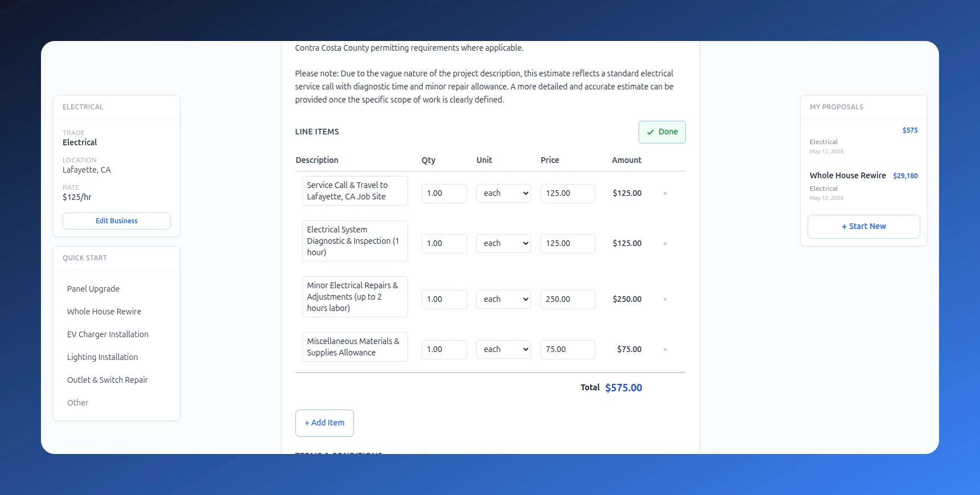The width and height of the screenshot is (980, 495).
Task: Edit quantity for Service Call row
Action: tap(444, 194)
